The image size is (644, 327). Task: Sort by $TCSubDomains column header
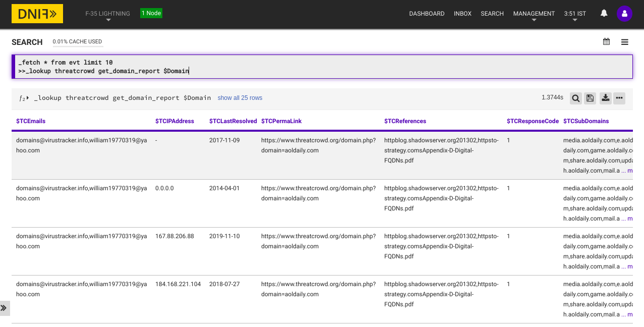[586, 121]
